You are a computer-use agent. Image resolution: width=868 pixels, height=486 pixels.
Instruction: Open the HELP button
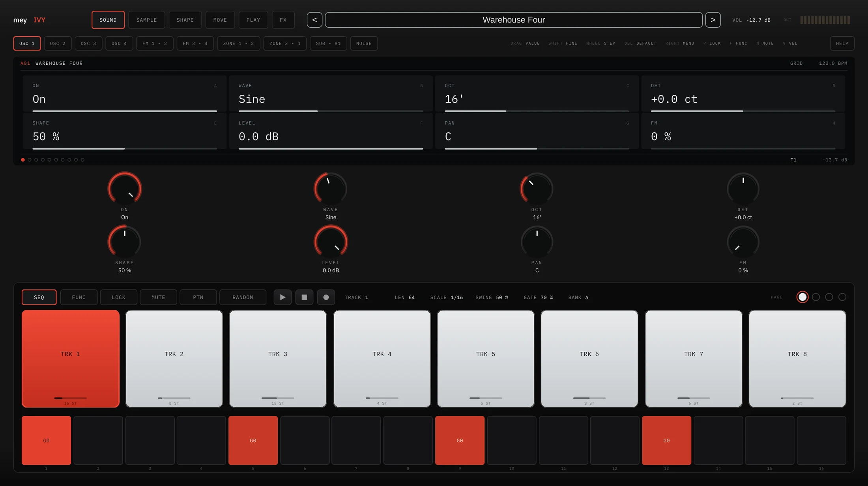click(x=842, y=43)
